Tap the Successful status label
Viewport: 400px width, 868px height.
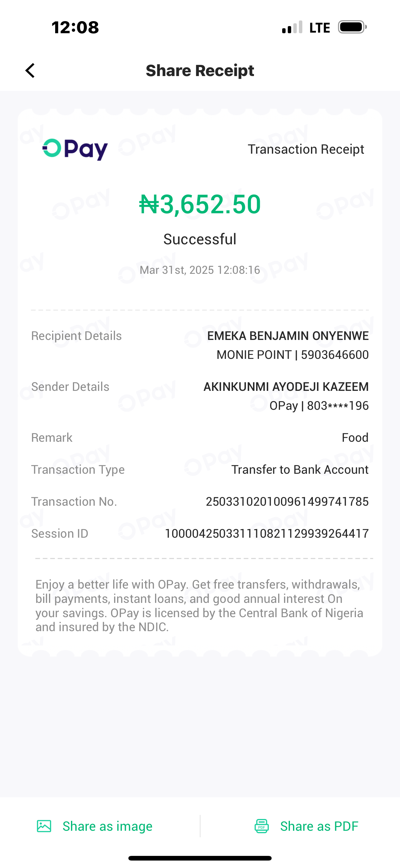point(200,239)
